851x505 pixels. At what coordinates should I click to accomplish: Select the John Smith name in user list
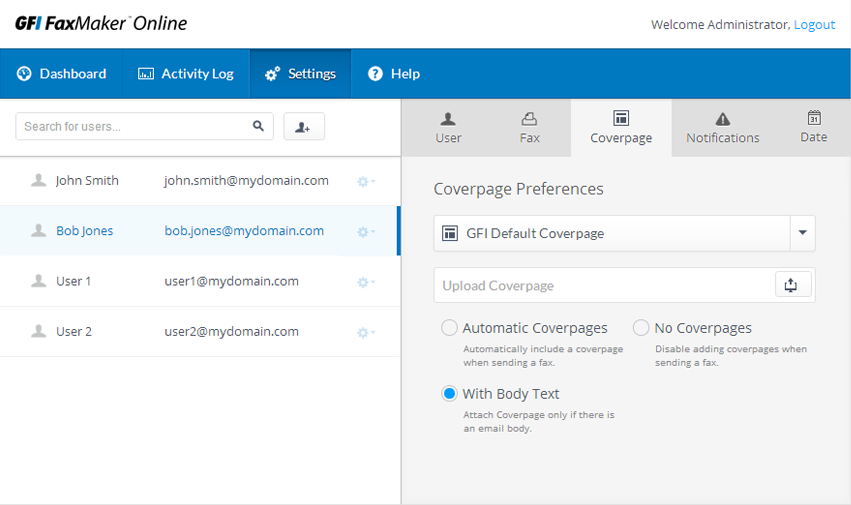coord(87,180)
